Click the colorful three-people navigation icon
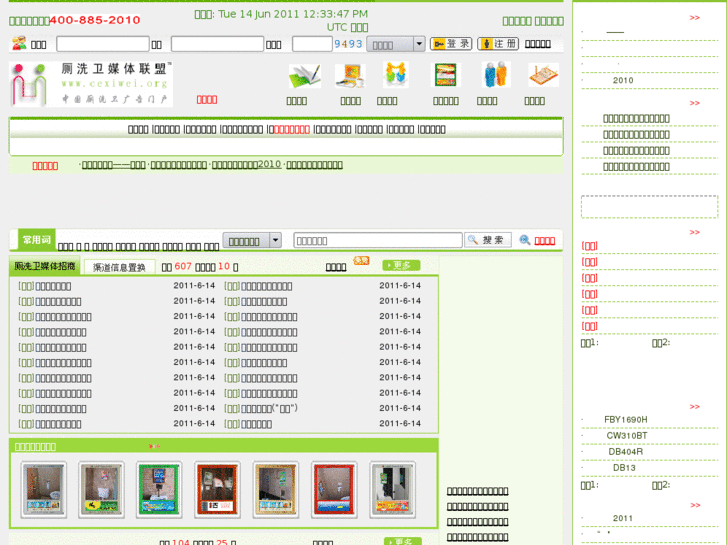 point(395,75)
